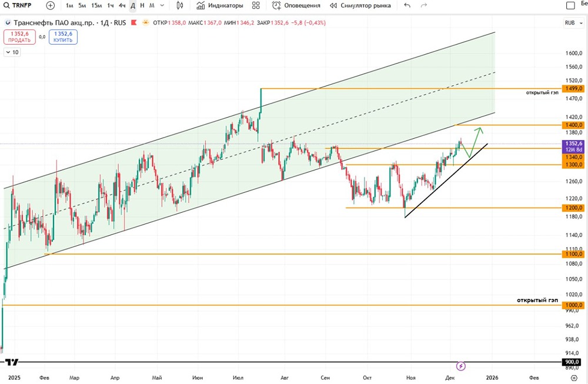
Task: Click the TradingView logo
Action: [x=12, y=362]
